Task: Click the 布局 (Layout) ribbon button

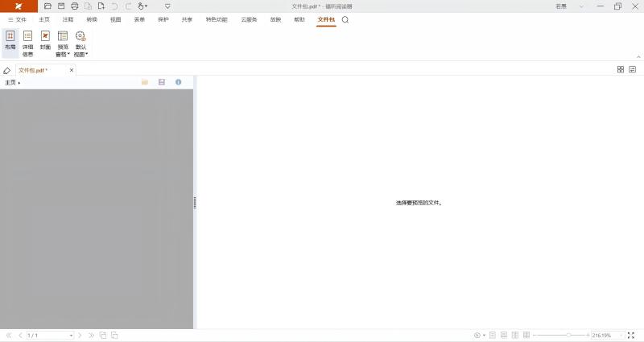Action: point(10,42)
